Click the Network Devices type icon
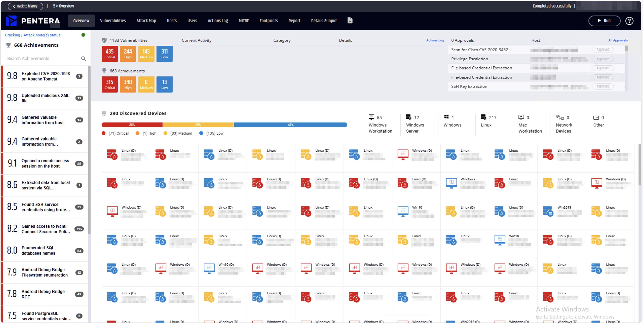This screenshot has height=324, width=644. [560, 117]
